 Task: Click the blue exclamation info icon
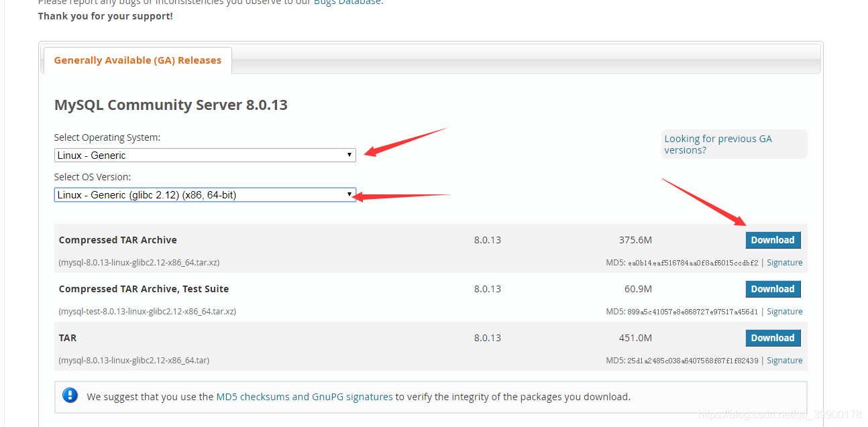(70, 395)
